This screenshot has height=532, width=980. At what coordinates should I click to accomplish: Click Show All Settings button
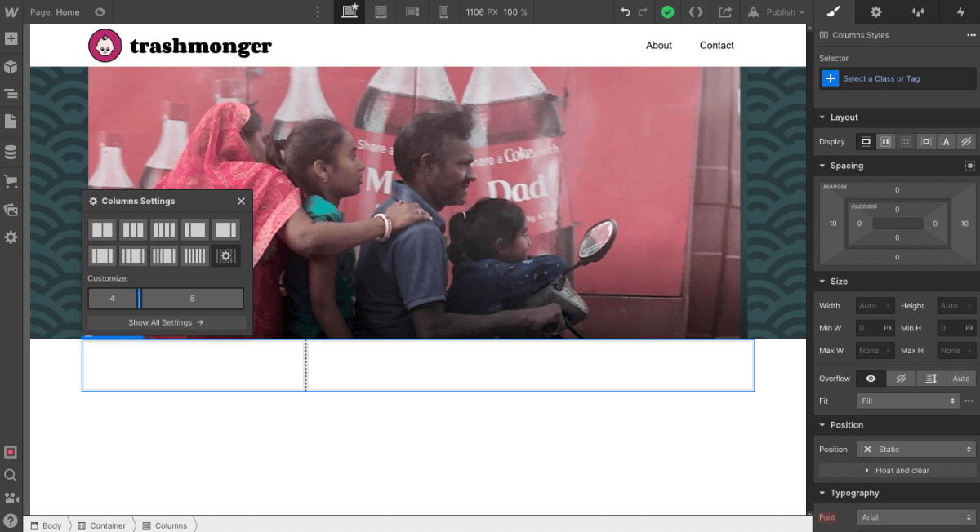tap(167, 322)
